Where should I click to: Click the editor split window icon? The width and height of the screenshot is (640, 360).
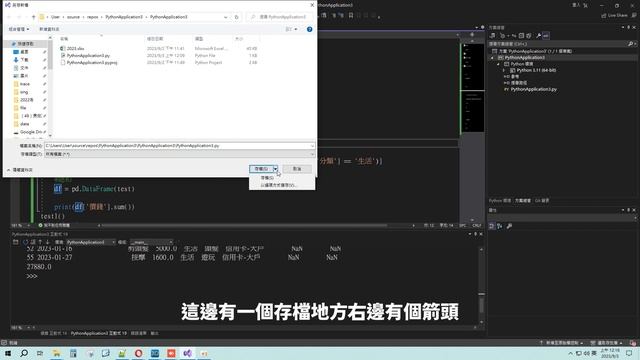point(472,35)
